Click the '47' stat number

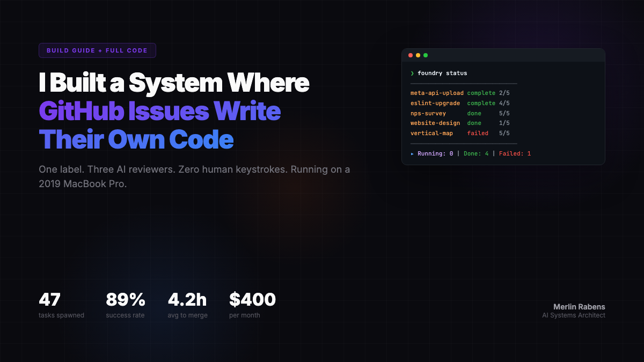[x=50, y=299]
